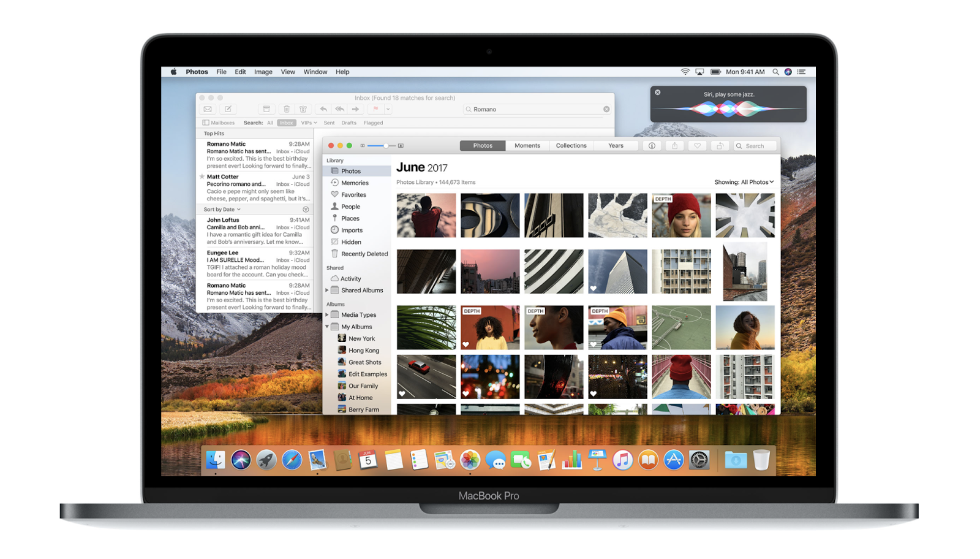Viewport: 980px width, 559px height.
Task: Open iTunes from the Dock
Action: tap(622, 460)
